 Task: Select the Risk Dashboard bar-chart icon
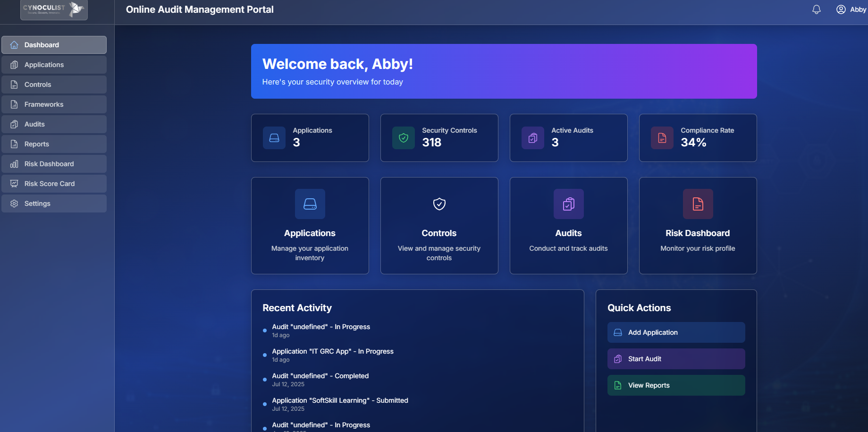14,164
